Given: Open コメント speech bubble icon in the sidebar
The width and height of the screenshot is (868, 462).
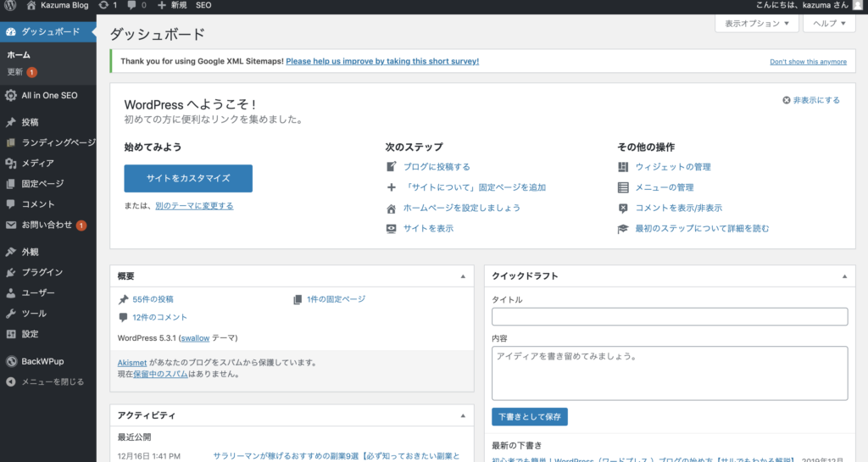Looking at the screenshot, I should tap(10, 204).
